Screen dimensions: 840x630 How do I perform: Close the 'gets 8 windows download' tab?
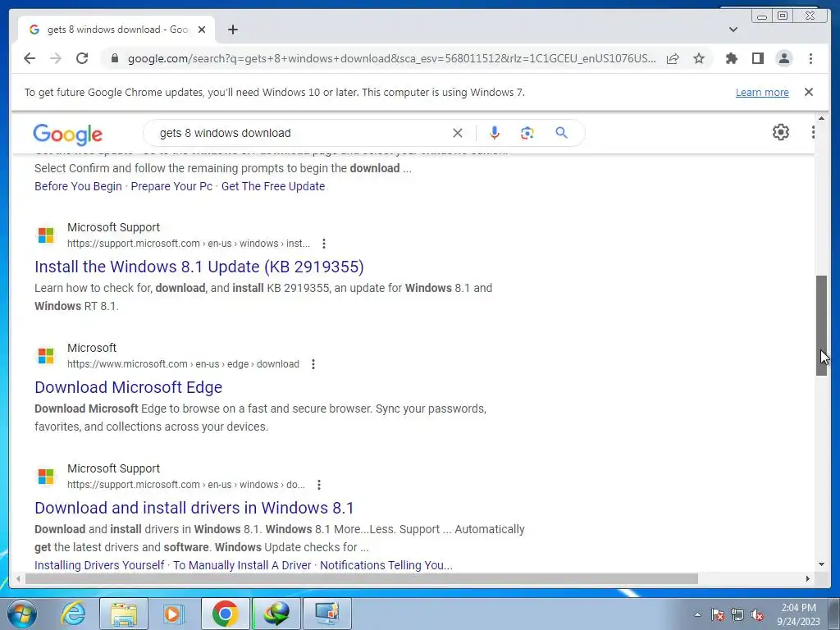point(202,30)
